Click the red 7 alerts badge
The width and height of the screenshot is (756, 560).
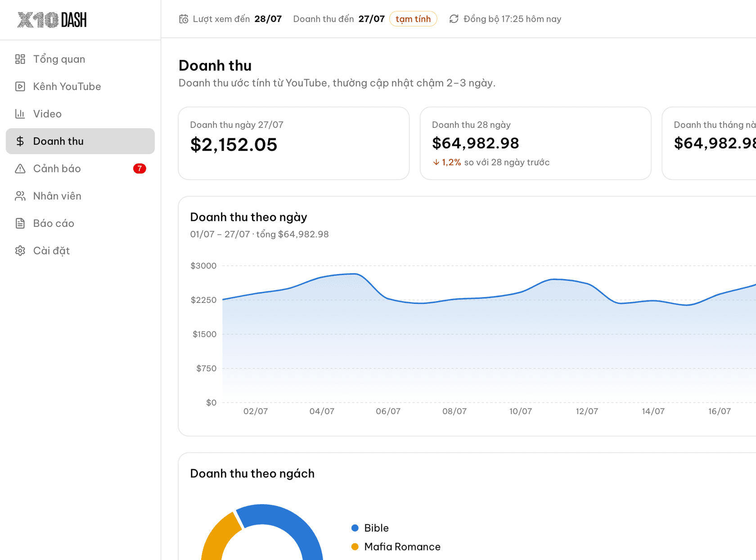139,169
